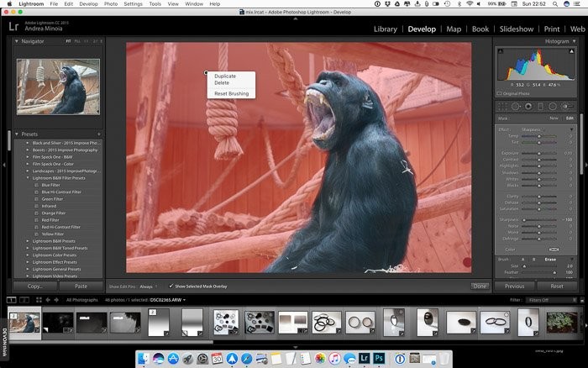The height and width of the screenshot is (368, 588).
Task: Select the Erase brush mode
Action: (x=550, y=260)
